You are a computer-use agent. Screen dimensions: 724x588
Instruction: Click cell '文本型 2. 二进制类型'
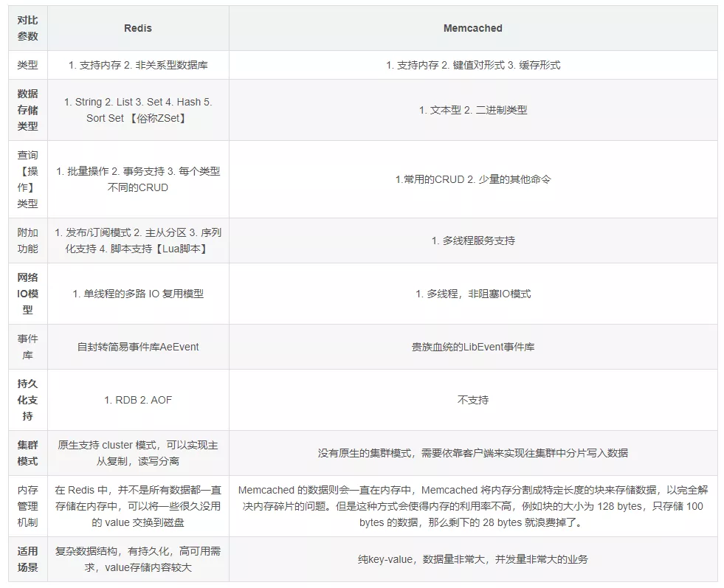pyautogui.click(x=473, y=110)
